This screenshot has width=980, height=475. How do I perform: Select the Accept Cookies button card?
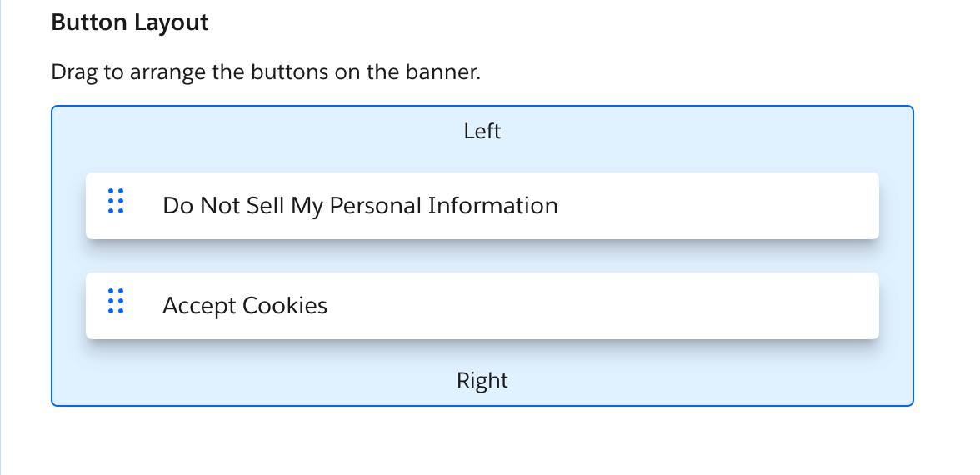pyautogui.click(x=482, y=306)
